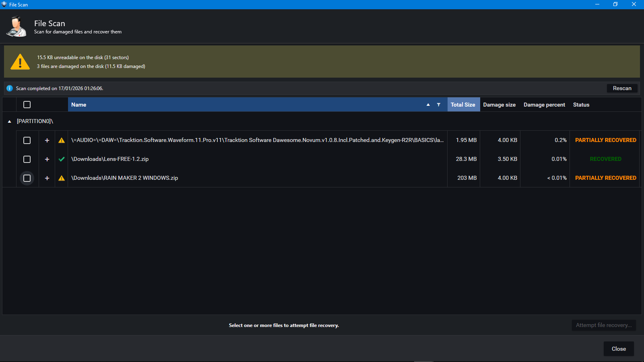Click the sort arrow in Name column

[428, 105]
